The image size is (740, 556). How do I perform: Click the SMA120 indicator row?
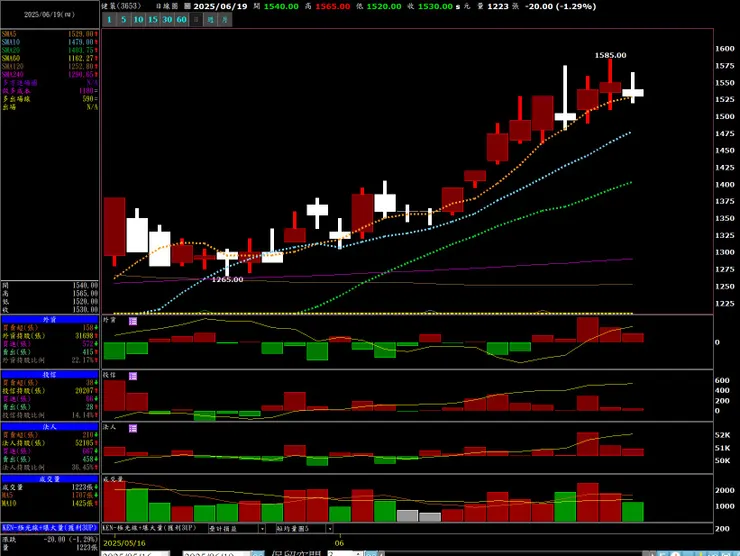click(x=50, y=67)
